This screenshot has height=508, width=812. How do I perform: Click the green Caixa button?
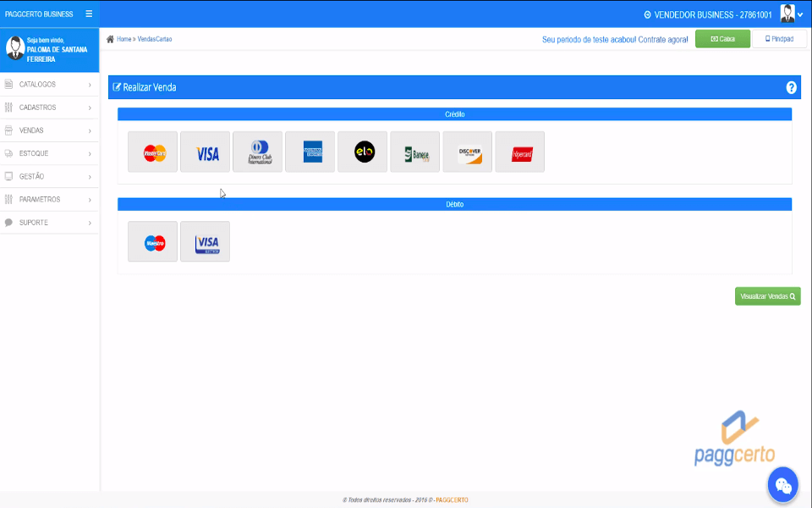coord(722,39)
